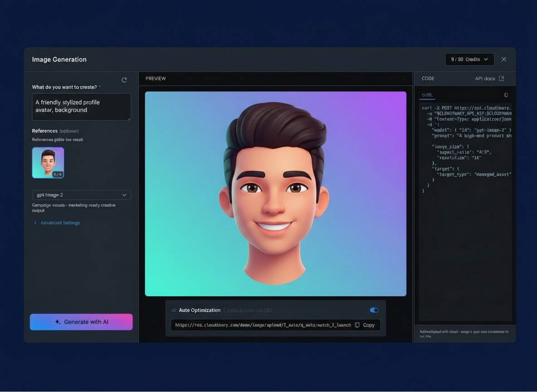Image resolution: width=537 pixels, height=392 pixels.
Task: Click the reset prompt refresh icon
Action: tap(124, 80)
